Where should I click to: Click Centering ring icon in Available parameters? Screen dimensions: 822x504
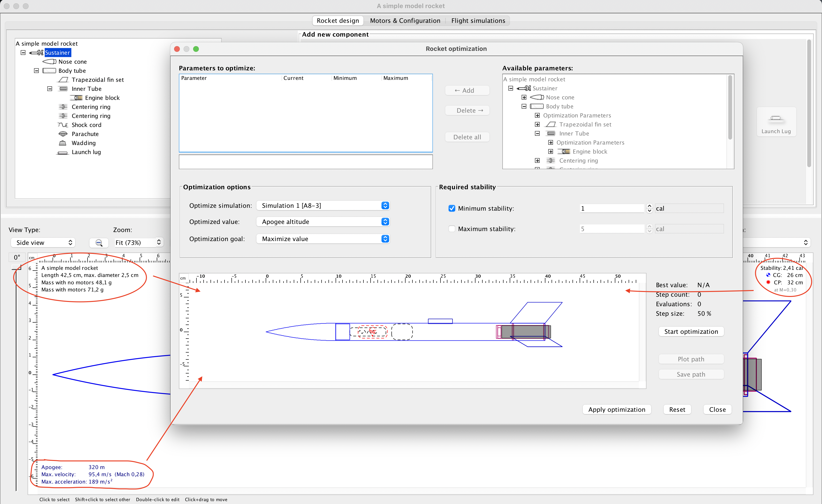click(551, 160)
